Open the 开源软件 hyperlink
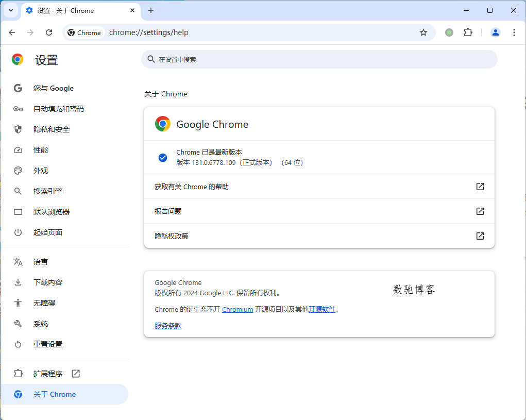The height and width of the screenshot is (420, 526). click(x=322, y=309)
